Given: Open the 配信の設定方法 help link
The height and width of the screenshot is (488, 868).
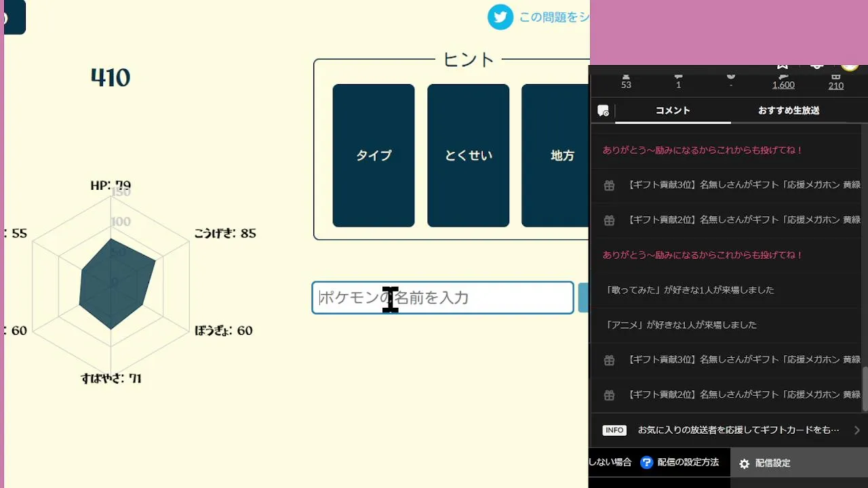Looking at the screenshot, I should click(x=688, y=463).
